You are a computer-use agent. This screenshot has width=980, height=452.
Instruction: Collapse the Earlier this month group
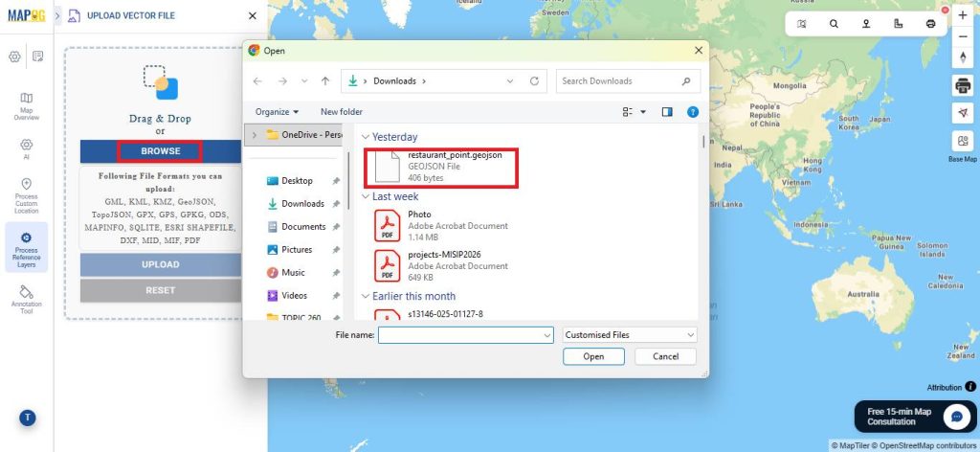[366, 296]
